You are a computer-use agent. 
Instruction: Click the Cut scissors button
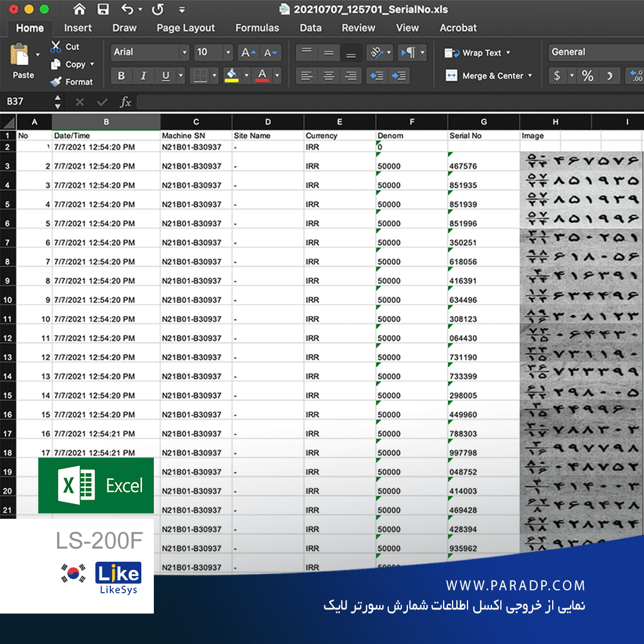[x=65, y=47]
